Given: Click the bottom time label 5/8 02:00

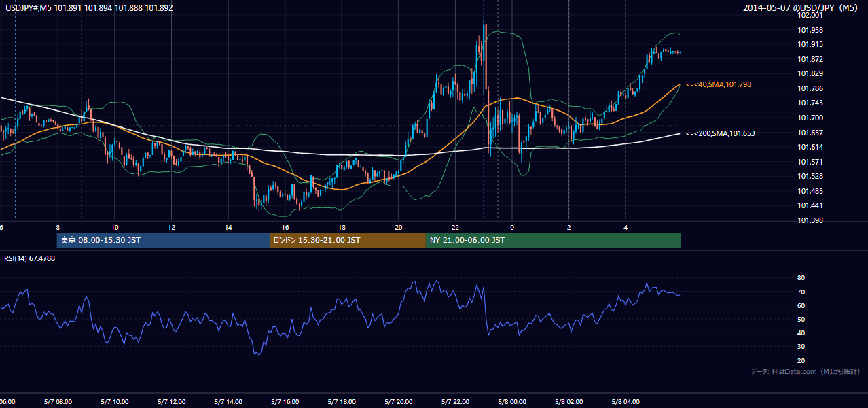Looking at the screenshot, I should (568, 402).
